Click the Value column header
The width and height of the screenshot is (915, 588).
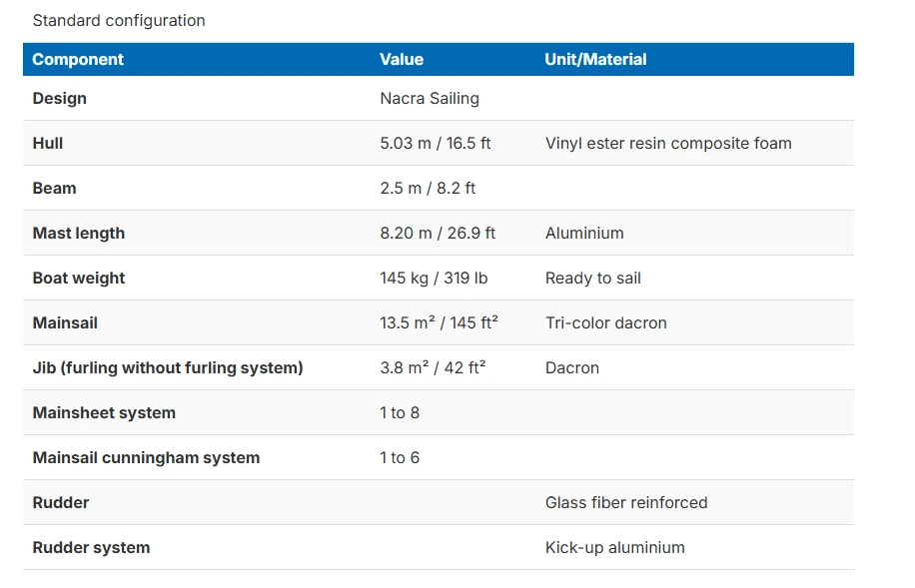[402, 60]
